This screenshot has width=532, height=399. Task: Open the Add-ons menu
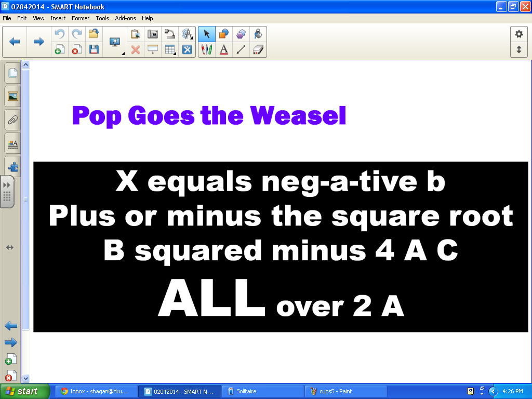point(125,18)
